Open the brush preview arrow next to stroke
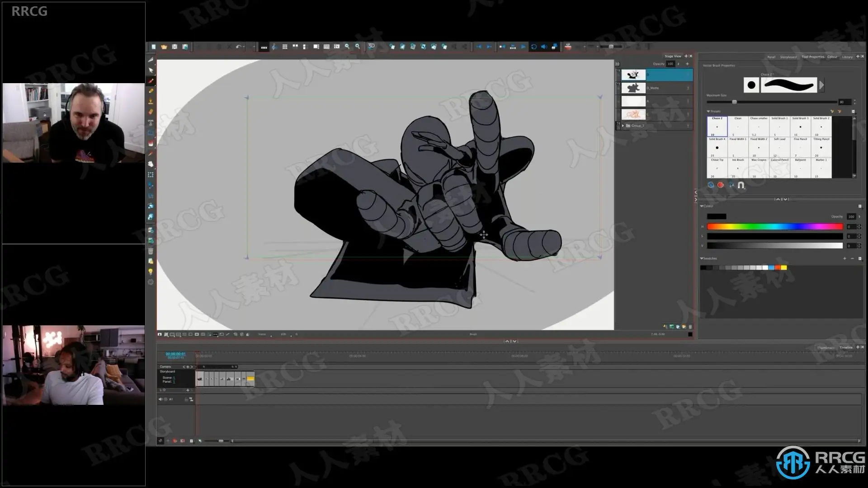 [x=821, y=85]
